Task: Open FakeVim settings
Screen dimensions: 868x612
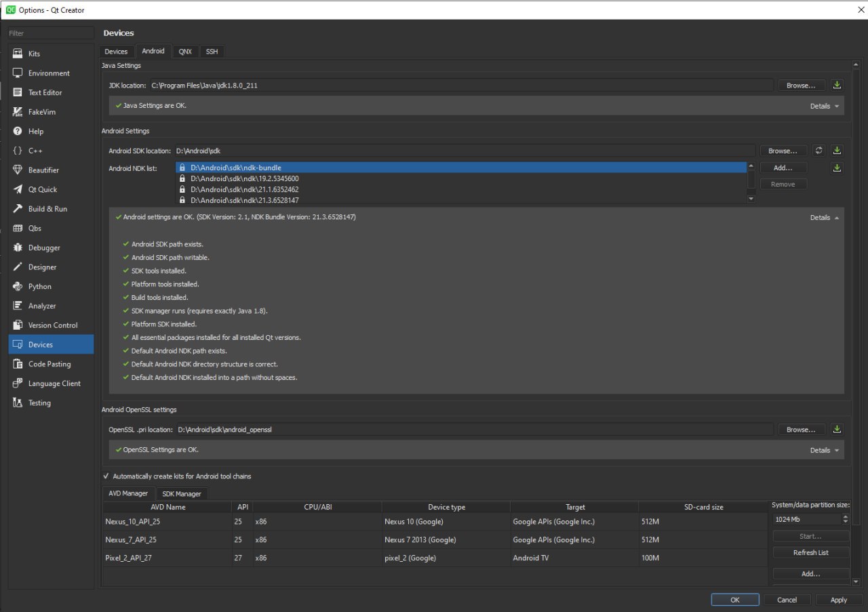Action: click(51, 112)
